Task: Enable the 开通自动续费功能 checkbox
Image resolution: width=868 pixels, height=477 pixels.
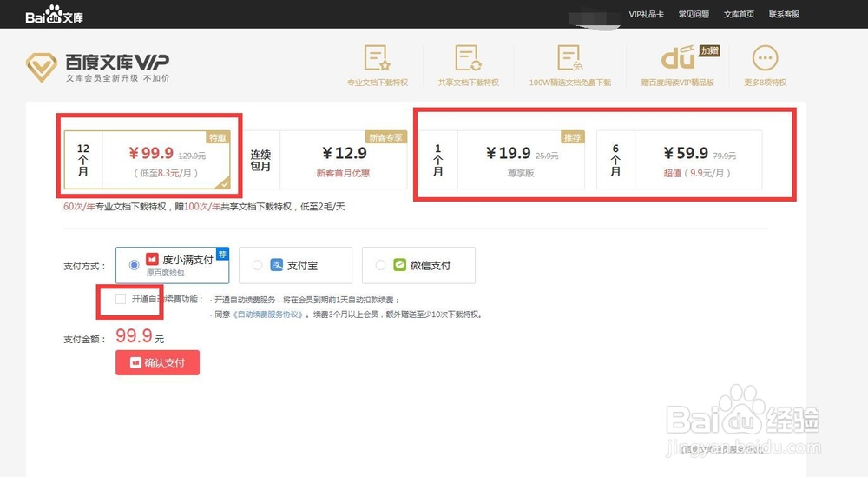Action: click(120, 299)
